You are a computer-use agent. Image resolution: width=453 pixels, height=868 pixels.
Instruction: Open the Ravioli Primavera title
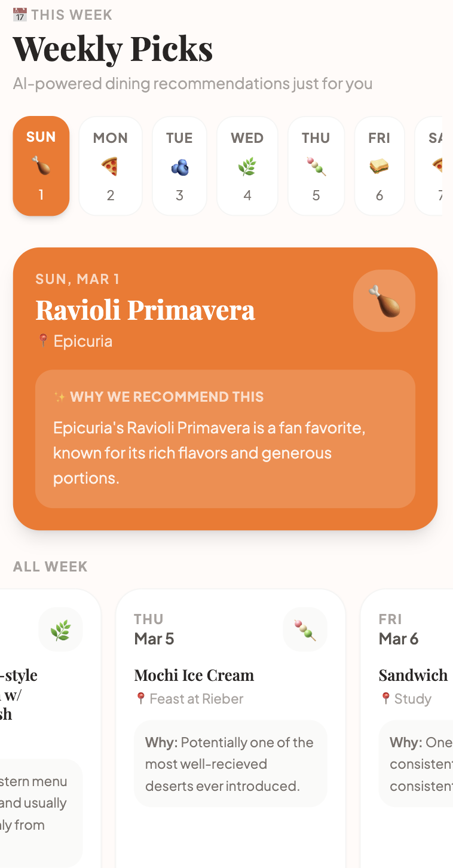coord(145,310)
